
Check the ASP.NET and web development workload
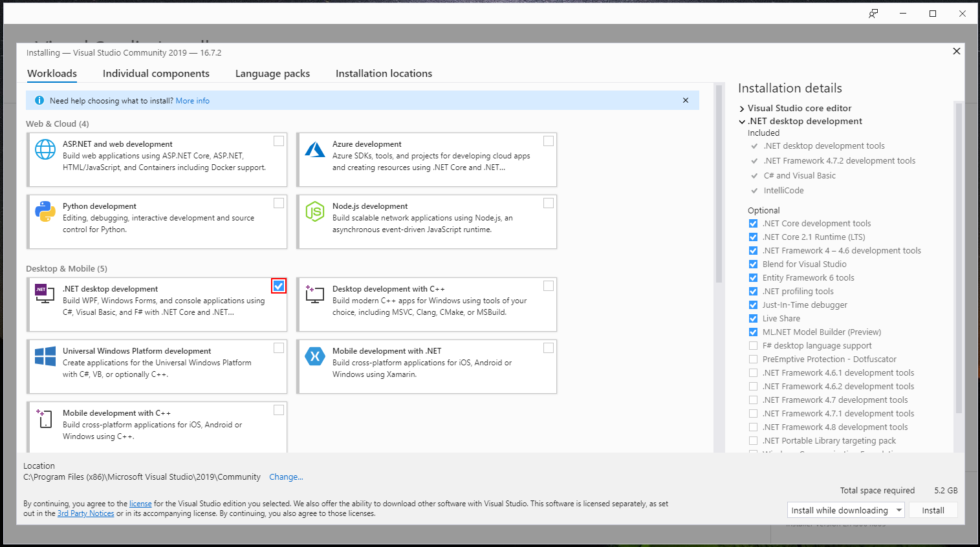coord(279,141)
